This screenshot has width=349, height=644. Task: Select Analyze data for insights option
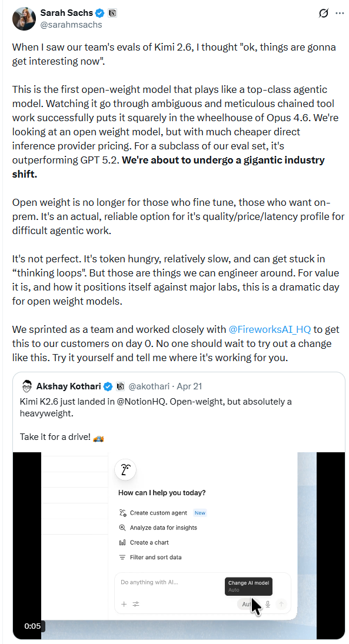tap(163, 528)
